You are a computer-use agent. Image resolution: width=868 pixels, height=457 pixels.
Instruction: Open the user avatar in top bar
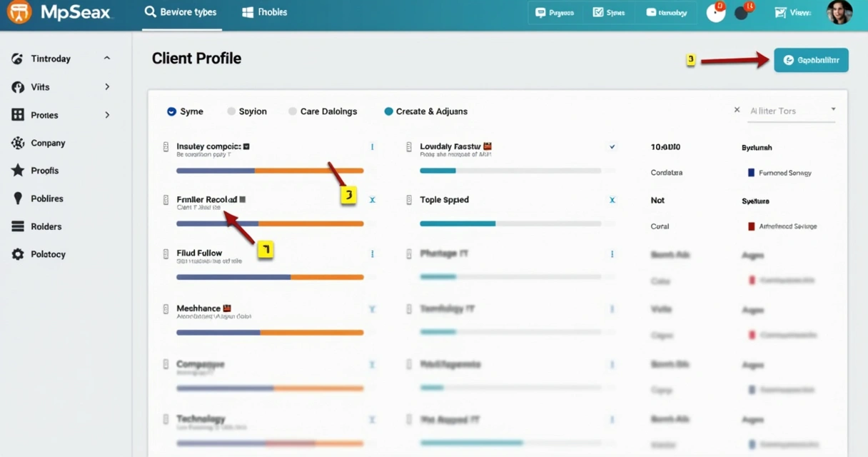[839, 13]
